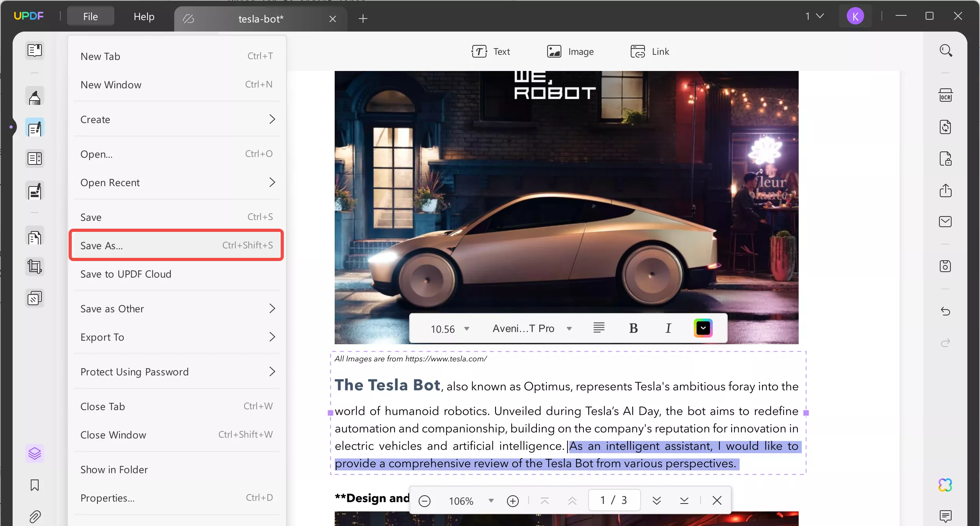Open the Convert PDF icon in right sidebar
Viewport: 980px width, 526px height.
pyautogui.click(x=946, y=127)
